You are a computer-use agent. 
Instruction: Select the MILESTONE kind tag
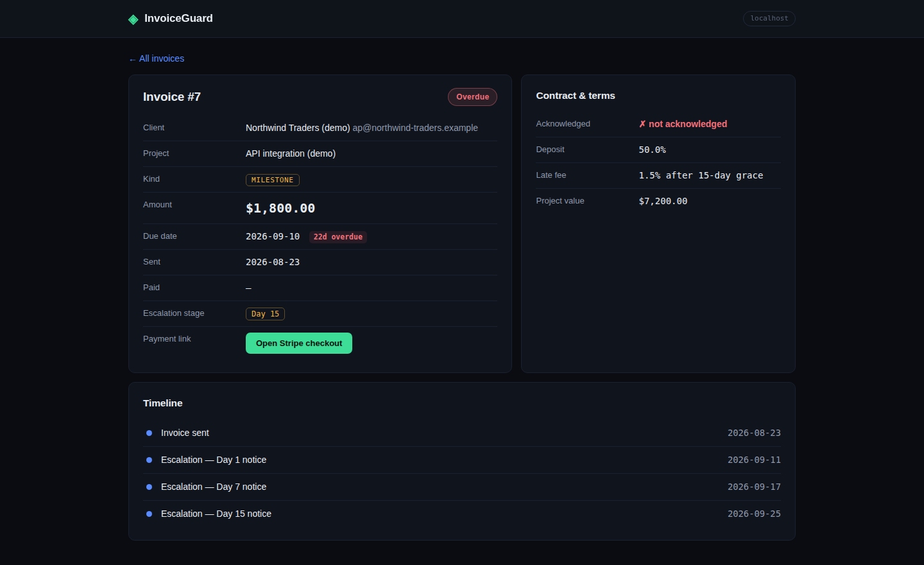click(273, 180)
